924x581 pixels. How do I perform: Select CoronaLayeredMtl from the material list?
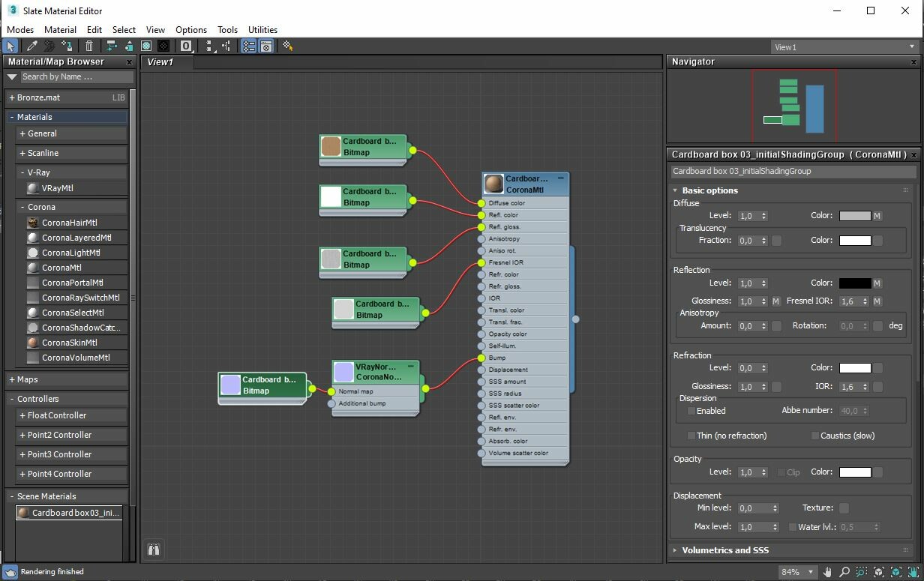pos(76,238)
